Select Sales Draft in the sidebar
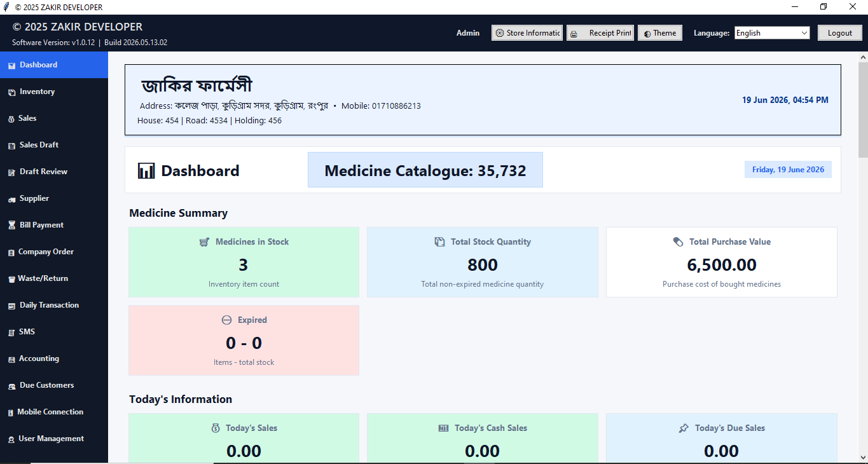Screen dimensions: 868x464 (x=54, y=145)
